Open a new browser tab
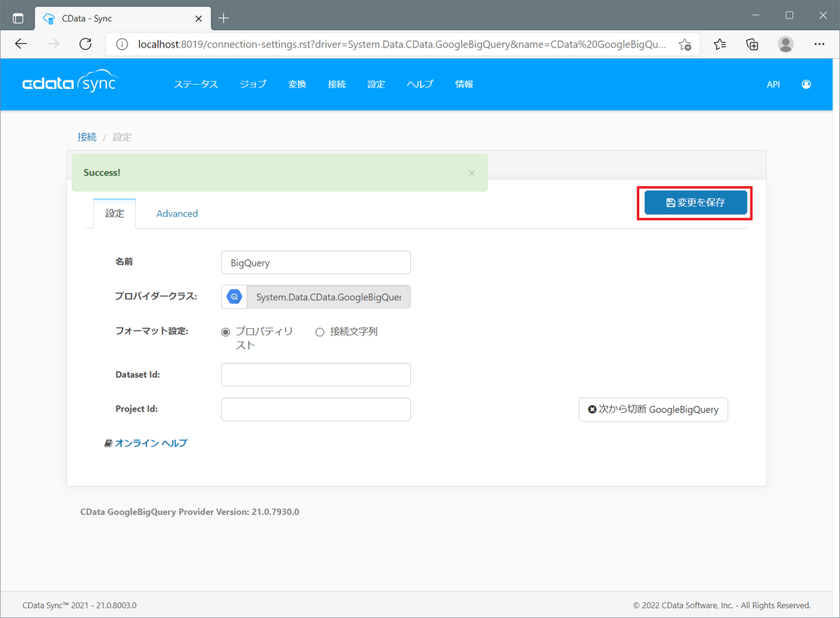 pos(223,17)
